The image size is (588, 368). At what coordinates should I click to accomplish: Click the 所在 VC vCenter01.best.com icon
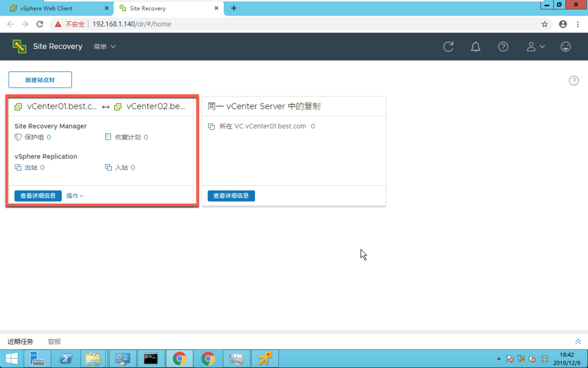(211, 126)
